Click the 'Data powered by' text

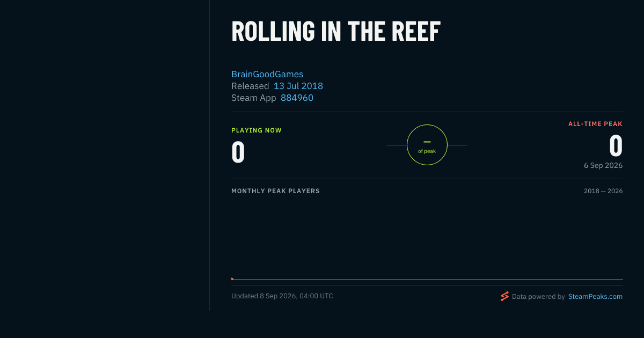(x=538, y=296)
